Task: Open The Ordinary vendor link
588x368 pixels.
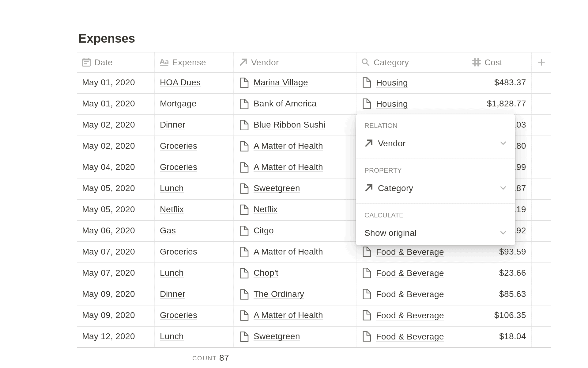Action: point(279,294)
